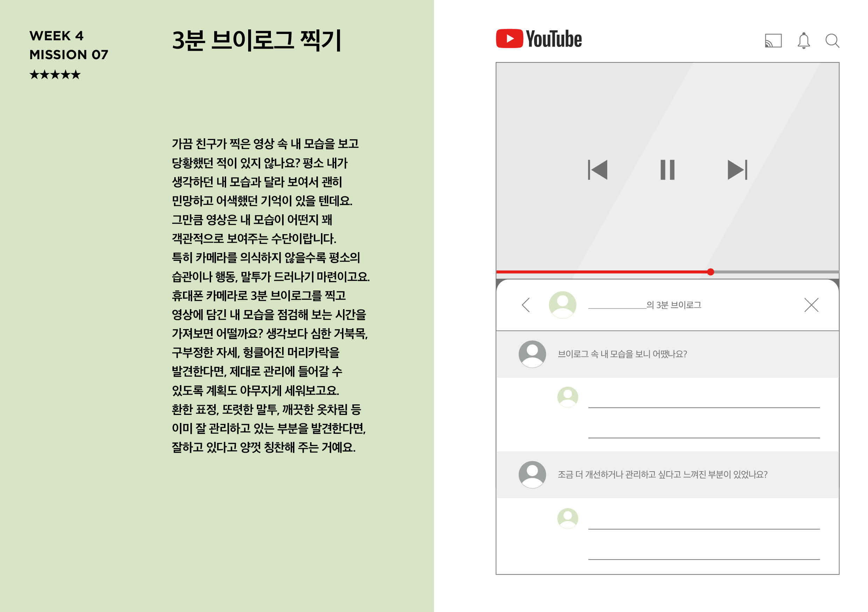The width and height of the screenshot is (868, 612).
Task: Close the vlog panel with the X
Action: [x=811, y=305]
